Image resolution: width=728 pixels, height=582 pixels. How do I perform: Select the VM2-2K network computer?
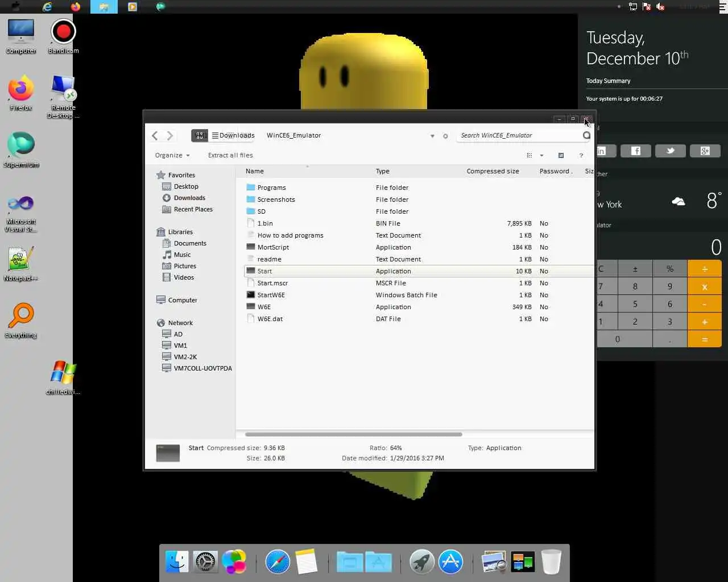pos(185,357)
